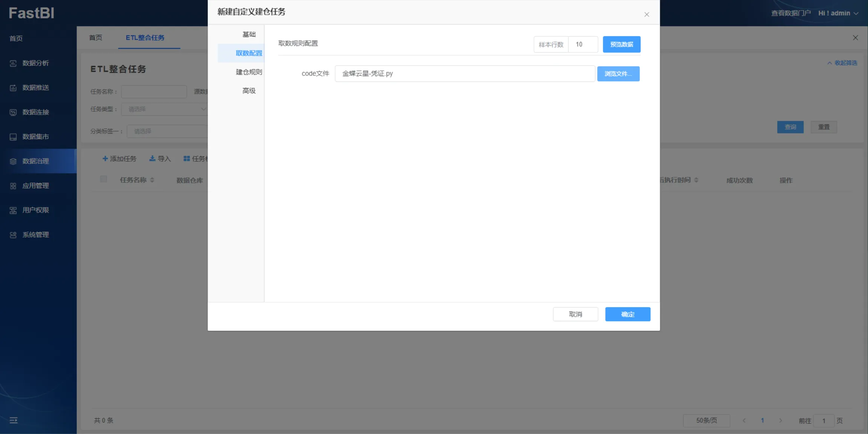Switch to the ETL整合任务 tab
Screen dimensions: 868x434
tap(145, 38)
